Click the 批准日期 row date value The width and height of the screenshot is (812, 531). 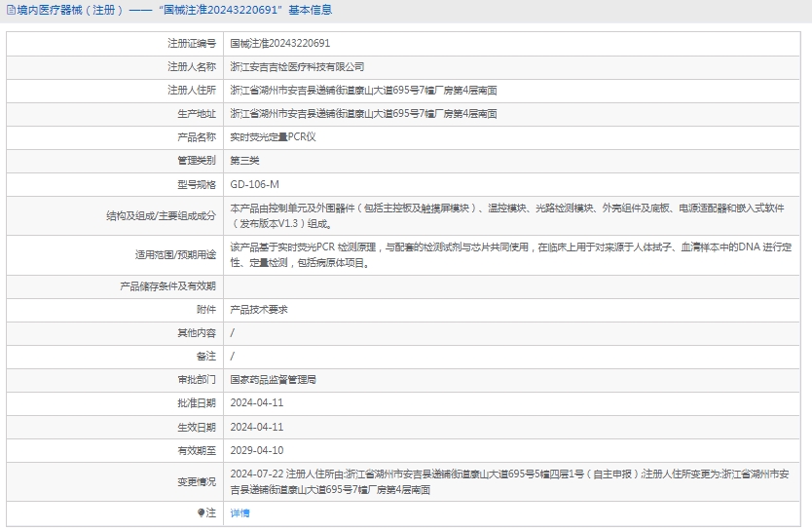pos(256,402)
